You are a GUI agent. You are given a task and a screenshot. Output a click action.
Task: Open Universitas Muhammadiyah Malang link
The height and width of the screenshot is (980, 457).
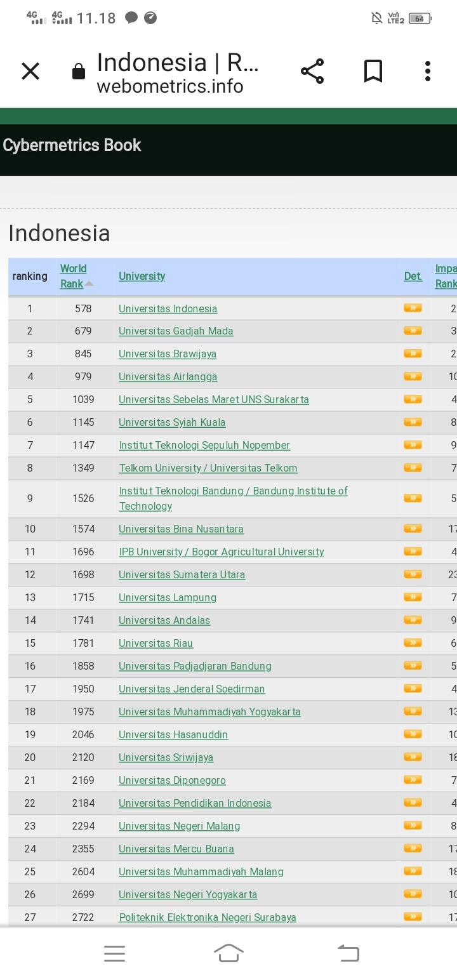coord(201,871)
